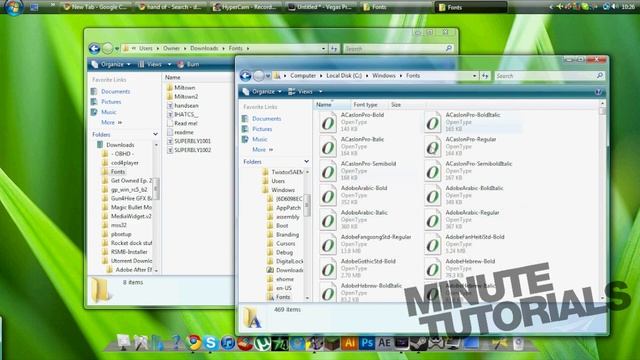The width and height of the screenshot is (640, 360).
Task: Click Search box in Windows Fonts window
Action: point(549,76)
